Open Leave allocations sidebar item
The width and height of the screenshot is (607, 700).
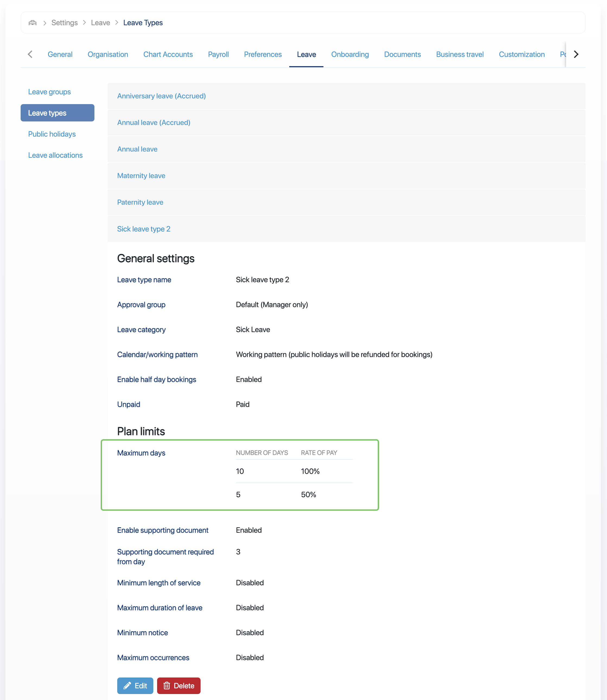click(x=55, y=155)
